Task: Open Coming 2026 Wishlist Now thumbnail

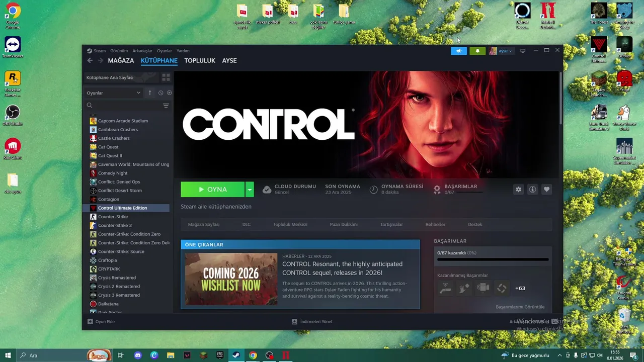Action: coord(231,279)
